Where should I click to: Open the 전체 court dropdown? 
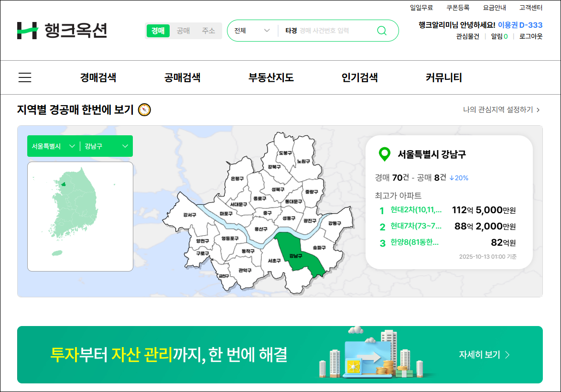[252, 31]
